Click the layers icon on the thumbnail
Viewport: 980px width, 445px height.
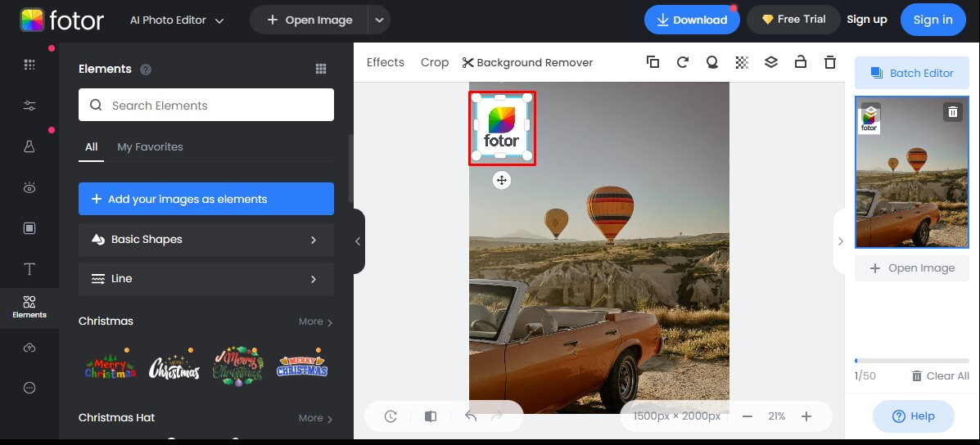[x=870, y=112]
